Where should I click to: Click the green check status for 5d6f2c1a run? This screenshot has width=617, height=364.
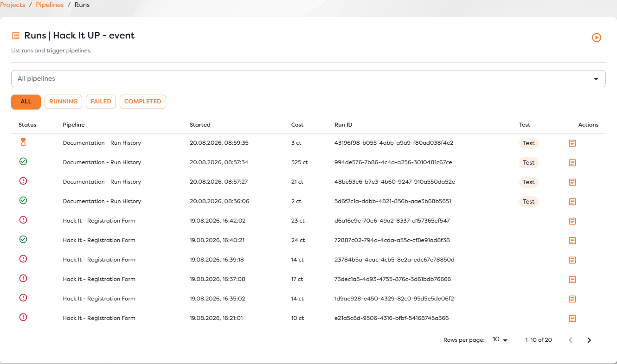[x=23, y=200]
